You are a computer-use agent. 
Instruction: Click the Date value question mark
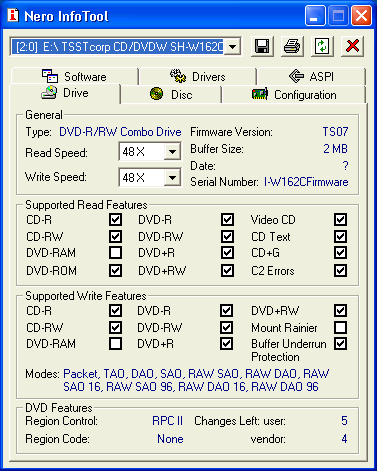click(345, 166)
